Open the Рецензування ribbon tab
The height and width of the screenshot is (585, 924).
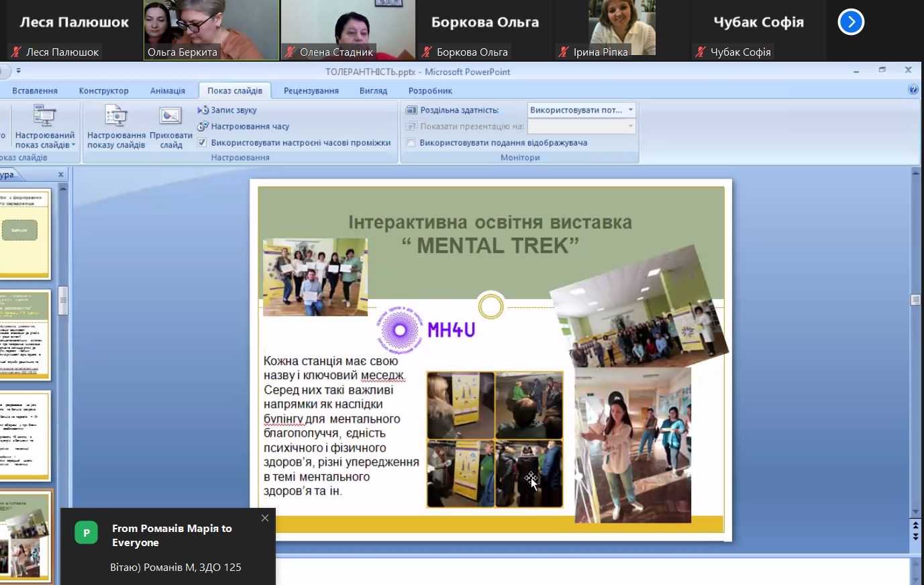coord(311,91)
